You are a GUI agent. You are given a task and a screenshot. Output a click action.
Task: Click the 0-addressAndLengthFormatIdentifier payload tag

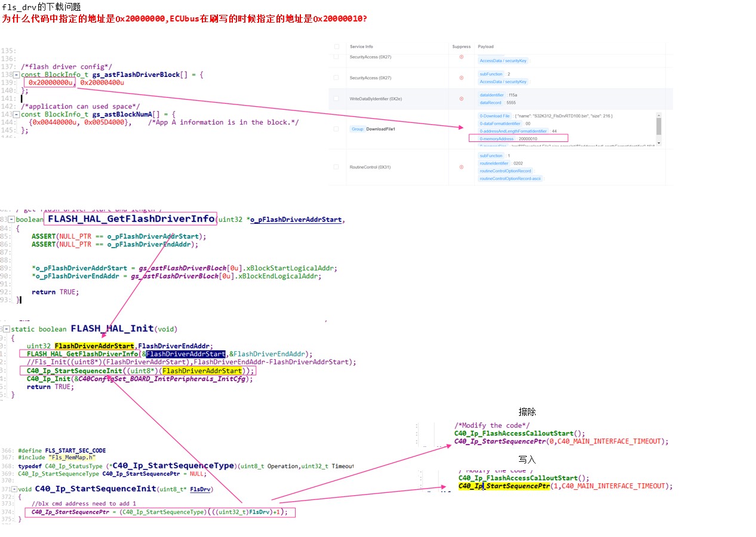(x=514, y=130)
